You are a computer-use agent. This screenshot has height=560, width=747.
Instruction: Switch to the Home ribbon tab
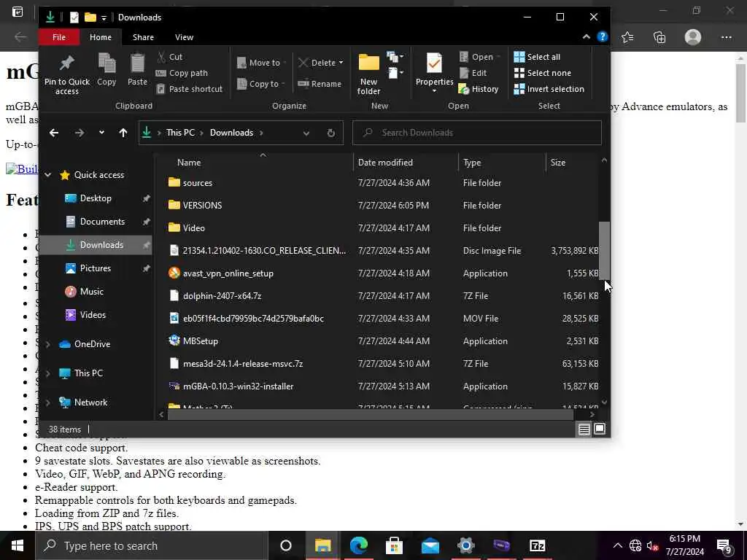tap(101, 37)
